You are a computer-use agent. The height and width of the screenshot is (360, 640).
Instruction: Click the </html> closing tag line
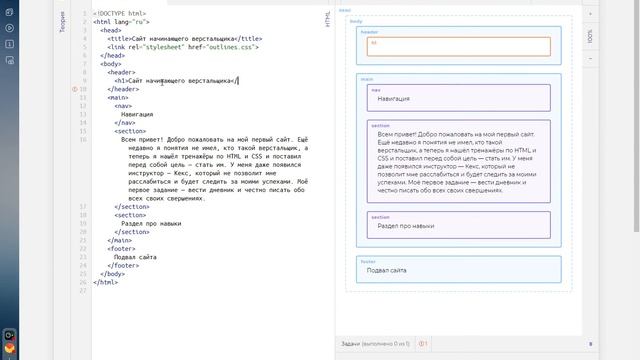(x=105, y=282)
